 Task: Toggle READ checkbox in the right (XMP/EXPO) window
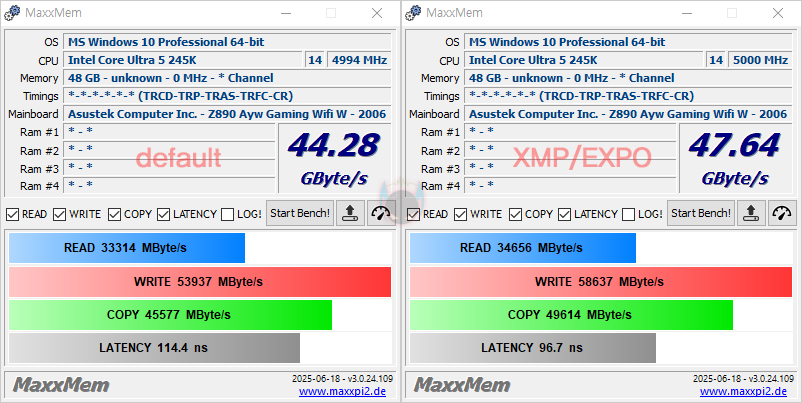tap(413, 214)
